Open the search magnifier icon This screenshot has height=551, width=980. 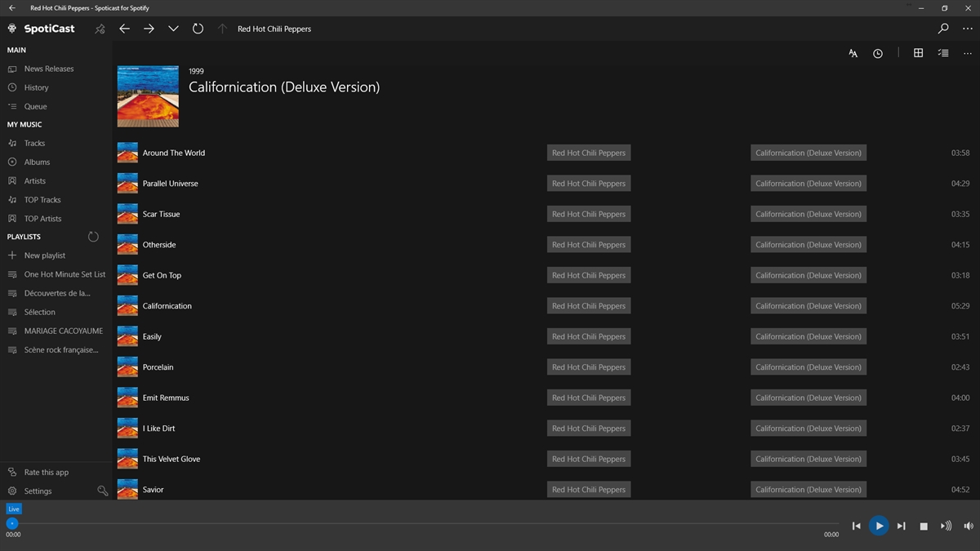pos(943,29)
